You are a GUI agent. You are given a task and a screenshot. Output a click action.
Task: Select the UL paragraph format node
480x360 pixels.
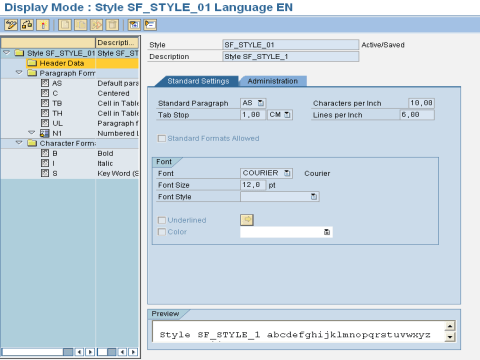(x=57, y=123)
